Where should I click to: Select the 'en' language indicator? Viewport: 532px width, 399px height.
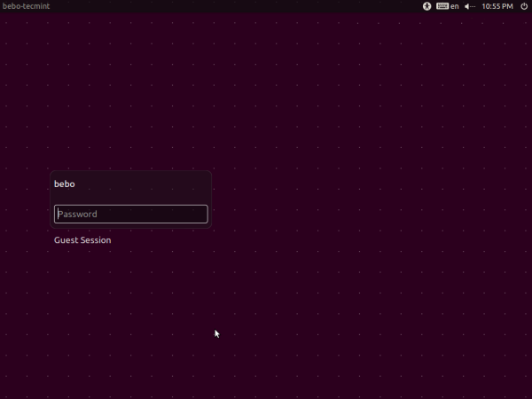pos(455,6)
